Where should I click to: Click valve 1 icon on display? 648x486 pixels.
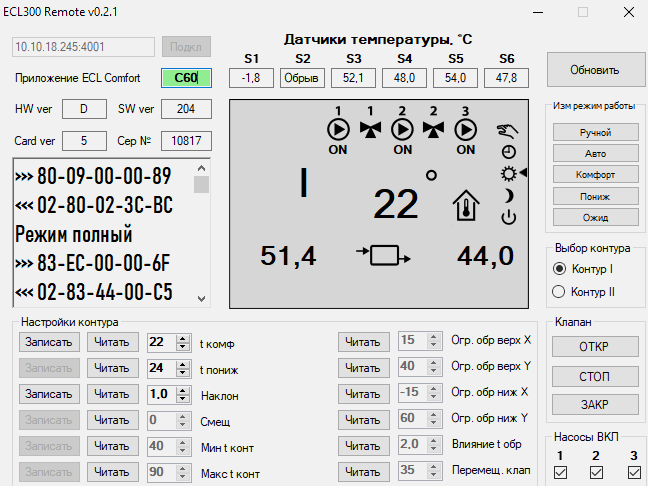pos(371,129)
